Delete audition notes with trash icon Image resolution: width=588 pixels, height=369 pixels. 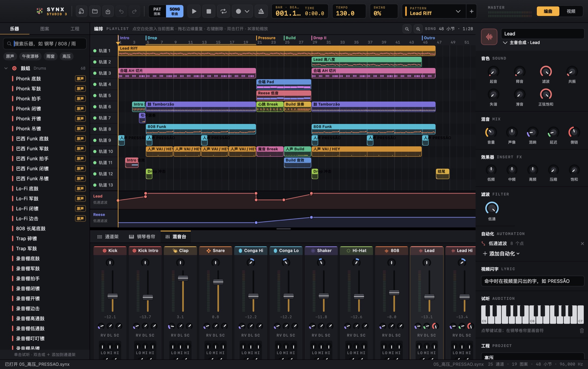click(x=582, y=331)
